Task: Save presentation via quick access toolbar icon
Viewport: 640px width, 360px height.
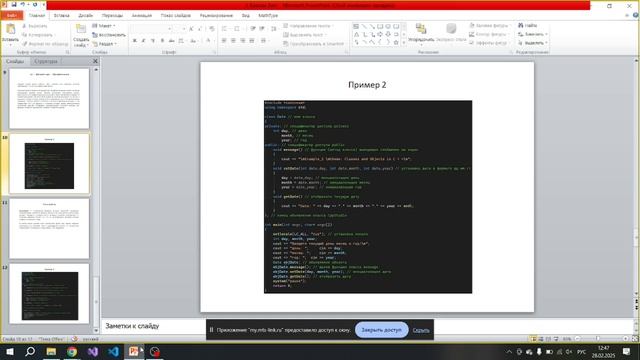Action: 13,4
